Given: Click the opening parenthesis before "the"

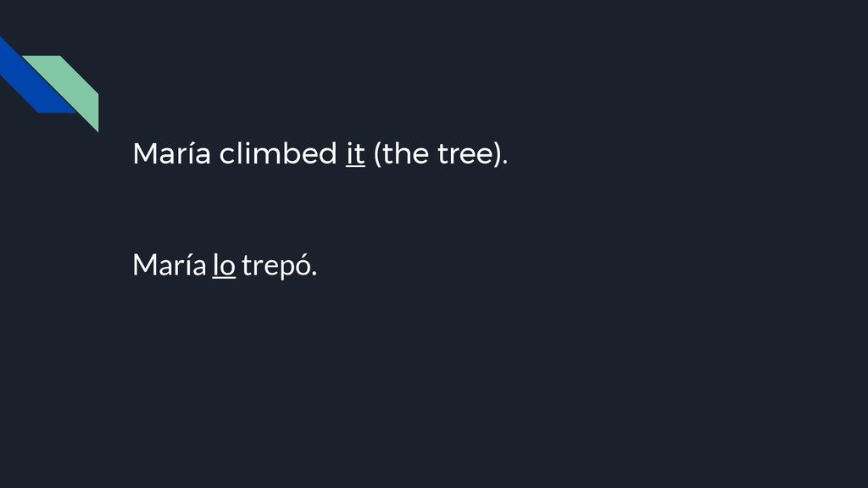Looking at the screenshot, I should point(377,154).
